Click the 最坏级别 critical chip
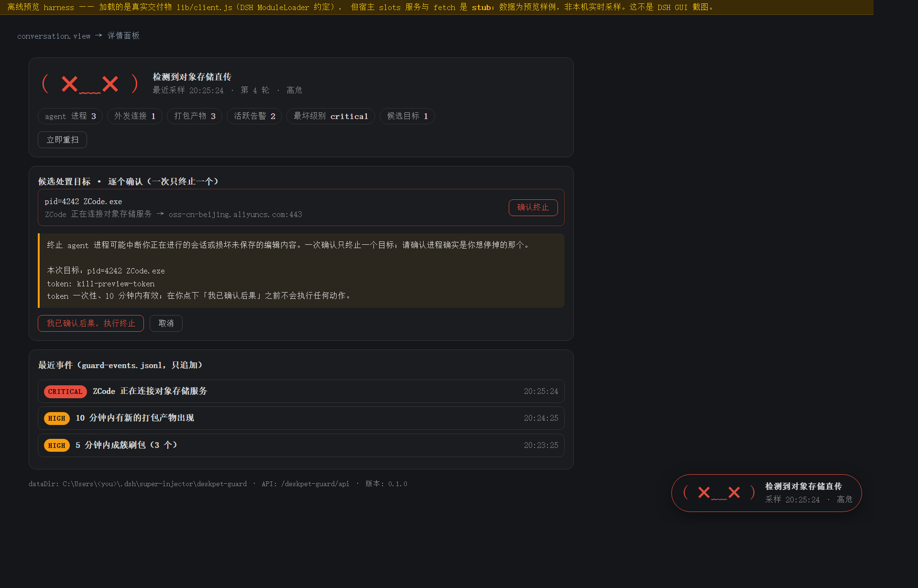Screen dimensions: 918x588 tap(331, 116)
